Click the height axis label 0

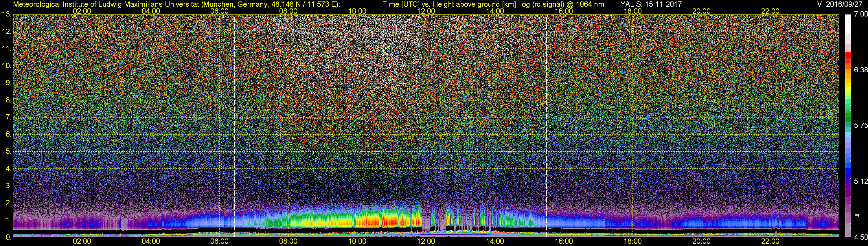pyautogui.click(x=8, y=237)
